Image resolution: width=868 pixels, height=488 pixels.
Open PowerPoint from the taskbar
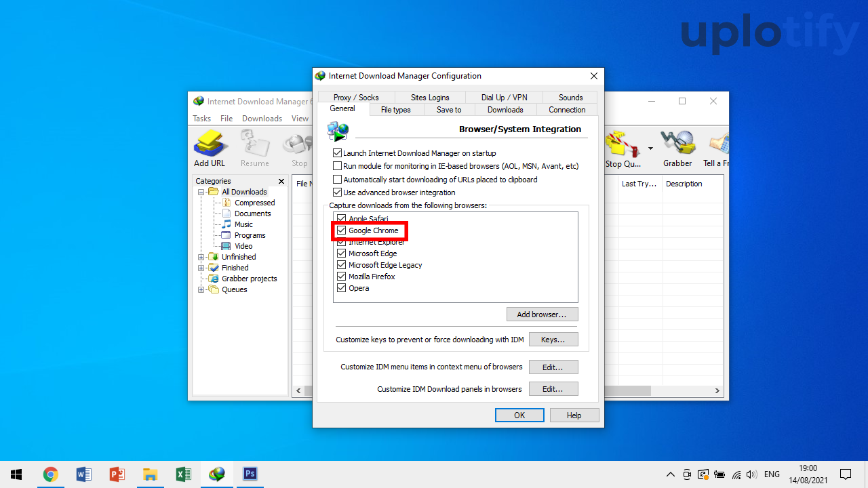click(x=117, y=474)
